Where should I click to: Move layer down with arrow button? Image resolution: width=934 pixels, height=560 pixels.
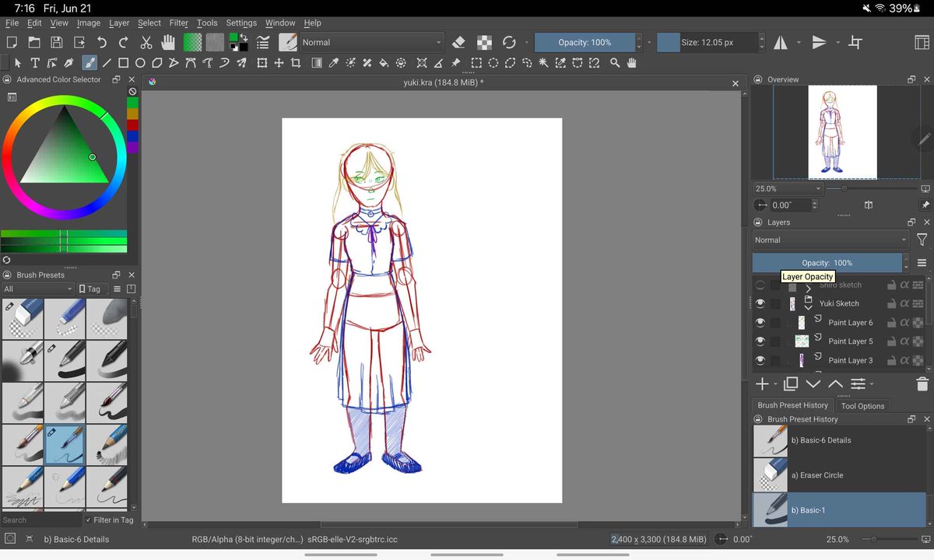pyautogui.click(x=813, y=384)
